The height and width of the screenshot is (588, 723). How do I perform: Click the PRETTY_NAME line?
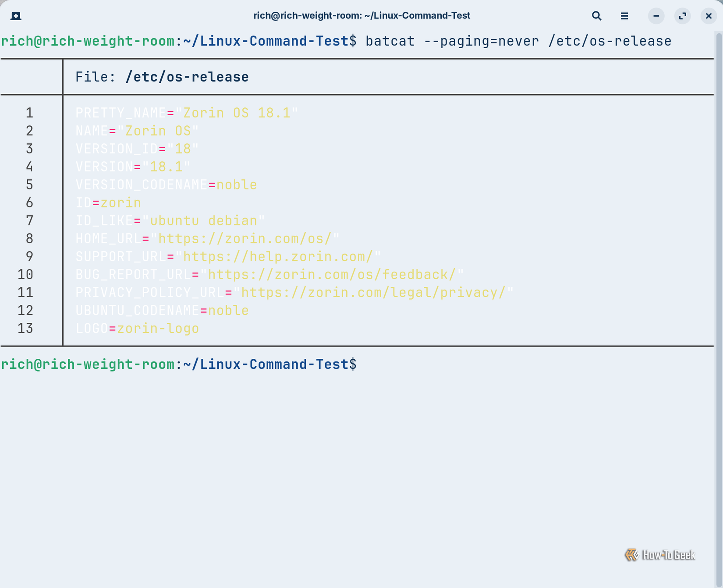(x=187, y=113)
